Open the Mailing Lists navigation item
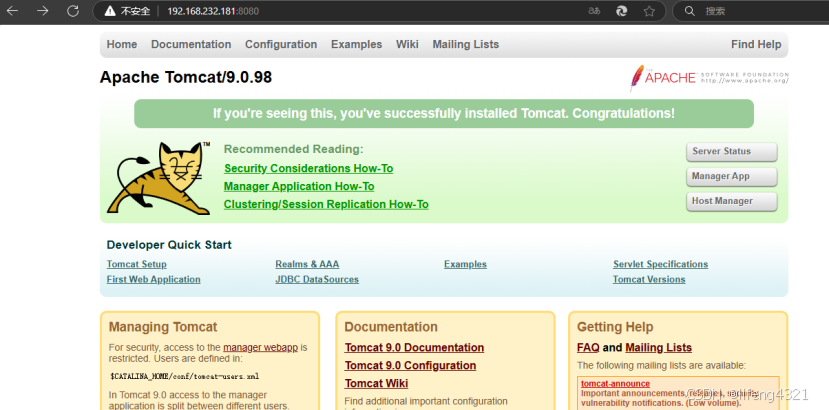This screenshot has height=410, width=829. [x=466, y=44]
